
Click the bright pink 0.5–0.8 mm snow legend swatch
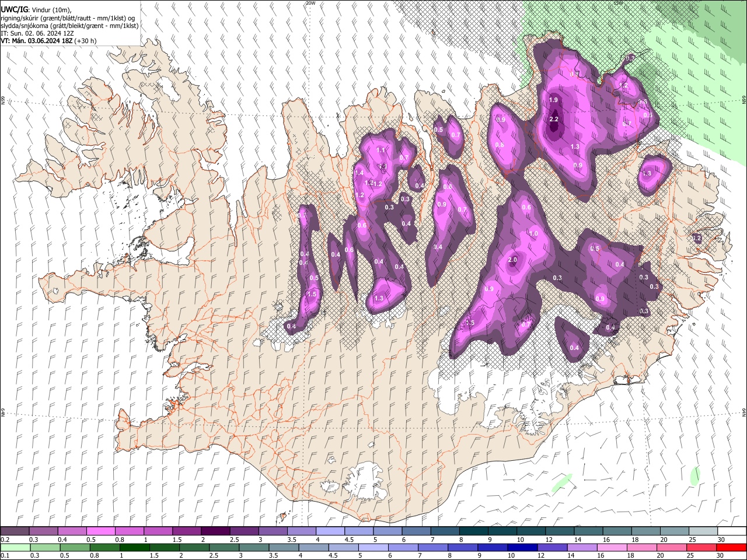pos(100,531)
